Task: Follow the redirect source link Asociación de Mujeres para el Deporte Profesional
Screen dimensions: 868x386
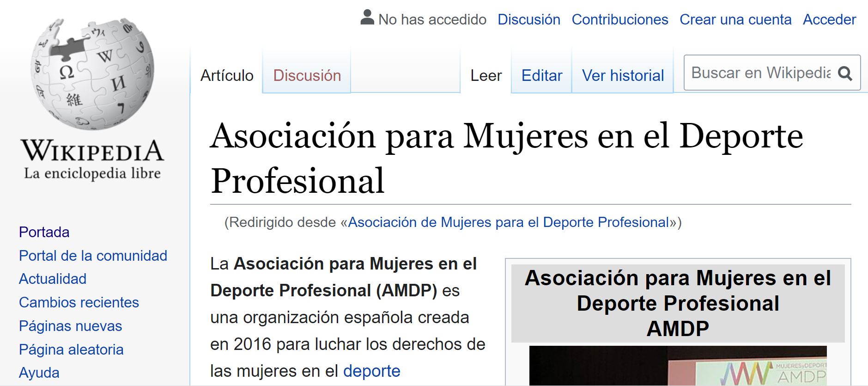Action: point(509,222)
